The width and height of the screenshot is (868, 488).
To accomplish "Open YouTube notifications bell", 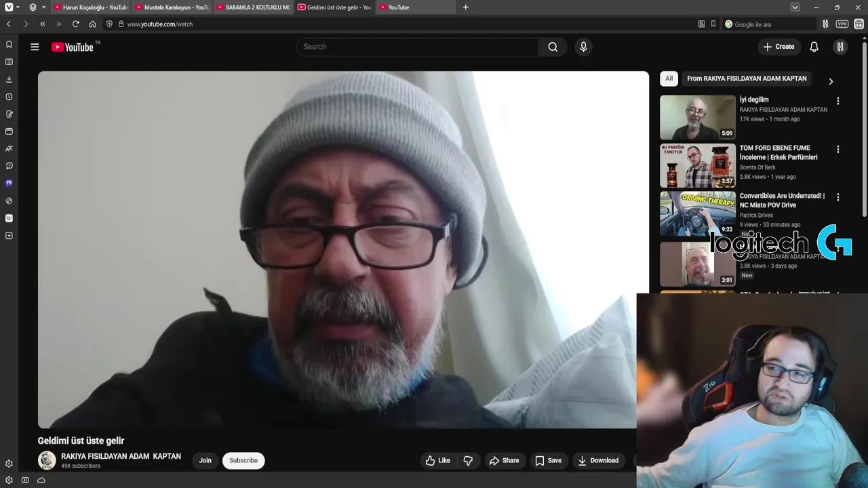I will (x=814, y=47).
